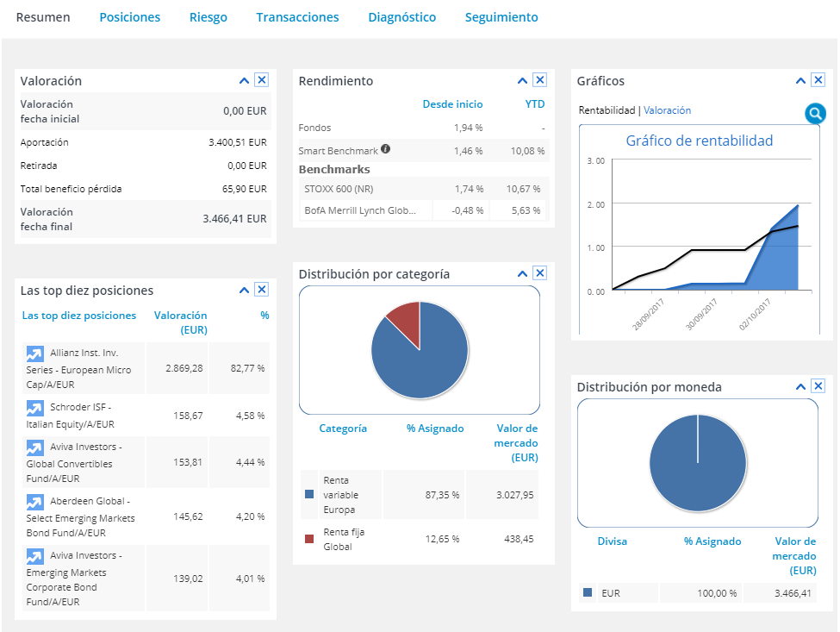Collapse the Gráficos panel
Image resolution: width=840 pixels, height=632 pixels.
tap(800, 81)
